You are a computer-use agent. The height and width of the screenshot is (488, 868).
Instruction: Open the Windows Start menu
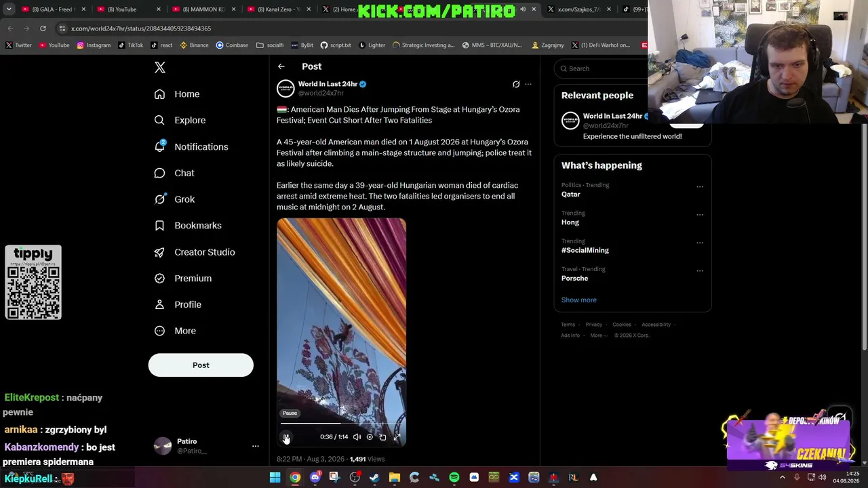[x=275, y=478]
